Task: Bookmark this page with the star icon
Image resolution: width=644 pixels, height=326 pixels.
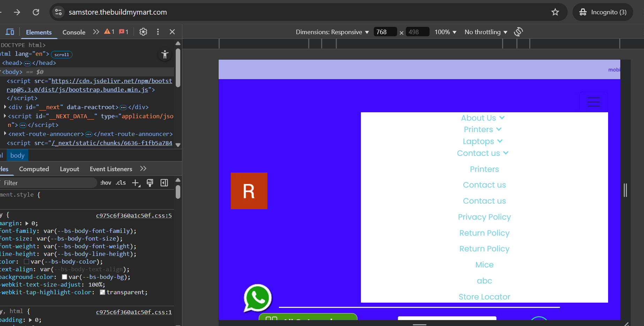Action: pyautogui.click(x=555, y=12)
